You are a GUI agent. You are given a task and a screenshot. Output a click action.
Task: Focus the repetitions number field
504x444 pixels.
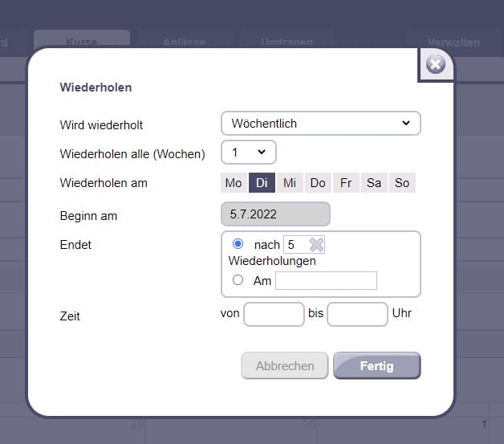pyautogui.click(x=295, y=245)
